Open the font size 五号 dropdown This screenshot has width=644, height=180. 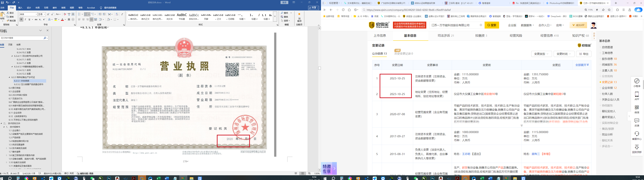(45, 14)
